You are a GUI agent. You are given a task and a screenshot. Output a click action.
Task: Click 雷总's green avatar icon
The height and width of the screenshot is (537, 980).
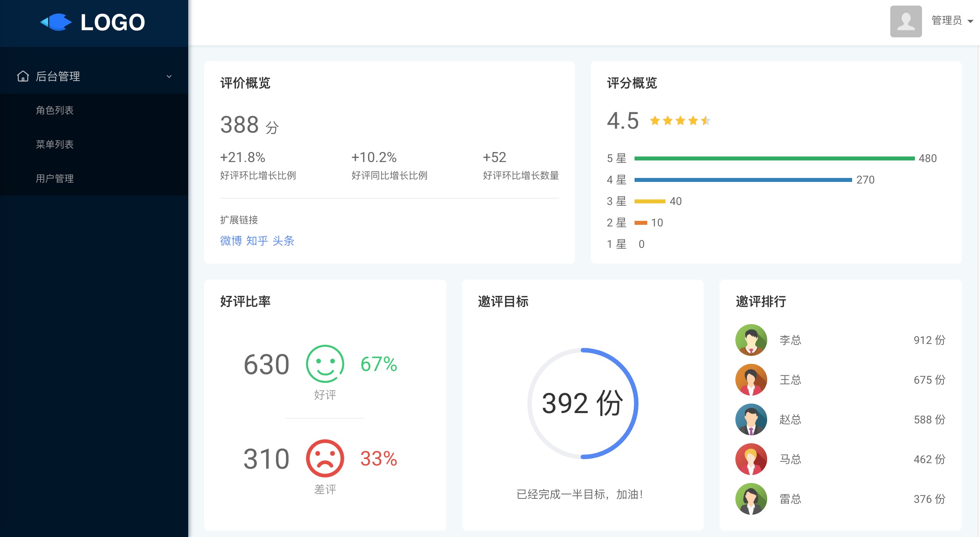coord(751,499)
